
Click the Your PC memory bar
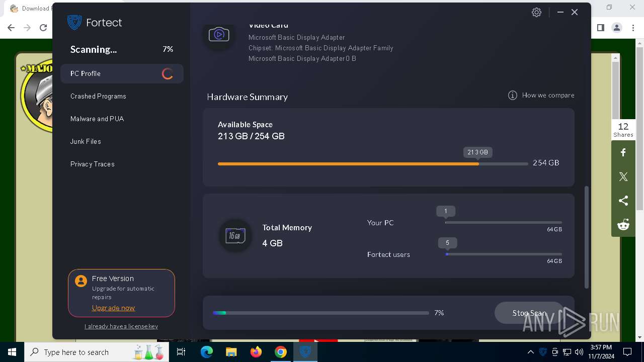(x=504, y=222)
